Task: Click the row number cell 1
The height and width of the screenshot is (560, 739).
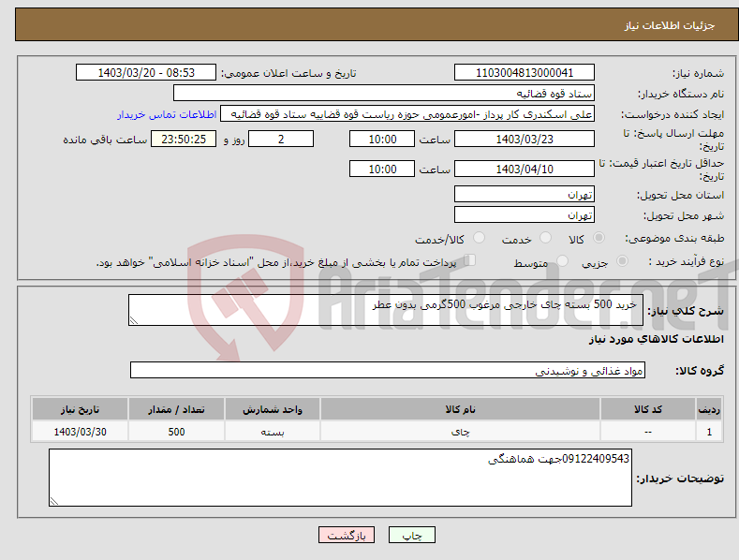Action: [x=709, y=432]
